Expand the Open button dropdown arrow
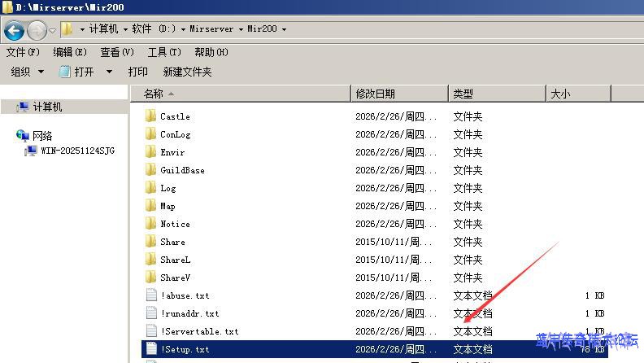 (x=110, y=72)
